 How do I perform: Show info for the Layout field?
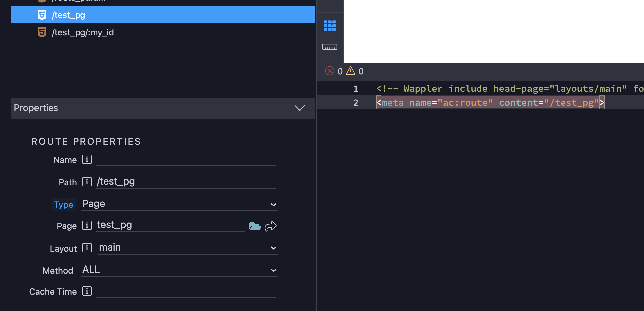pyautogui.click(x=87, y=248)
